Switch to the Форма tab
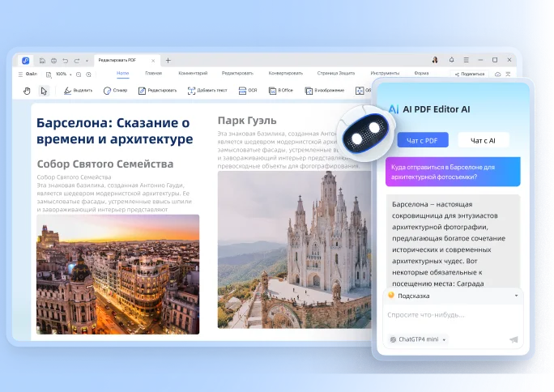The width and height of the screenshot is (554, 392). [x=421, y=73]
